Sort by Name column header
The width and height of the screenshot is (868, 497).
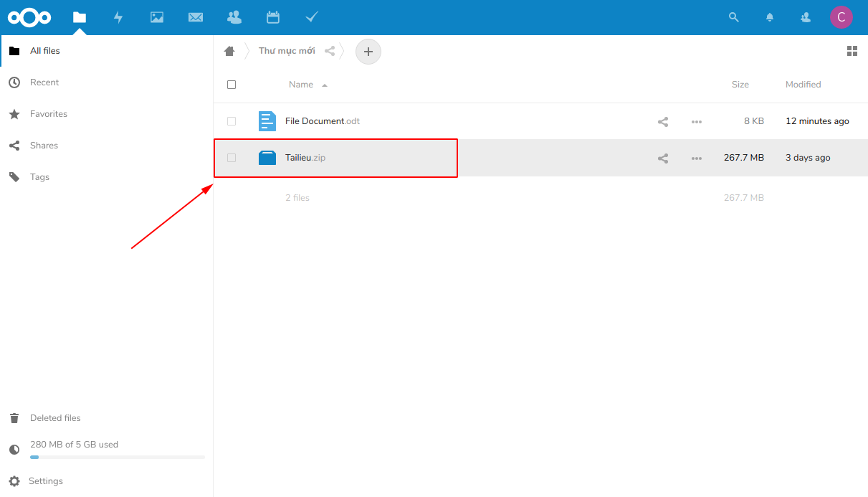pyautogui.click(x=301, y=85)
